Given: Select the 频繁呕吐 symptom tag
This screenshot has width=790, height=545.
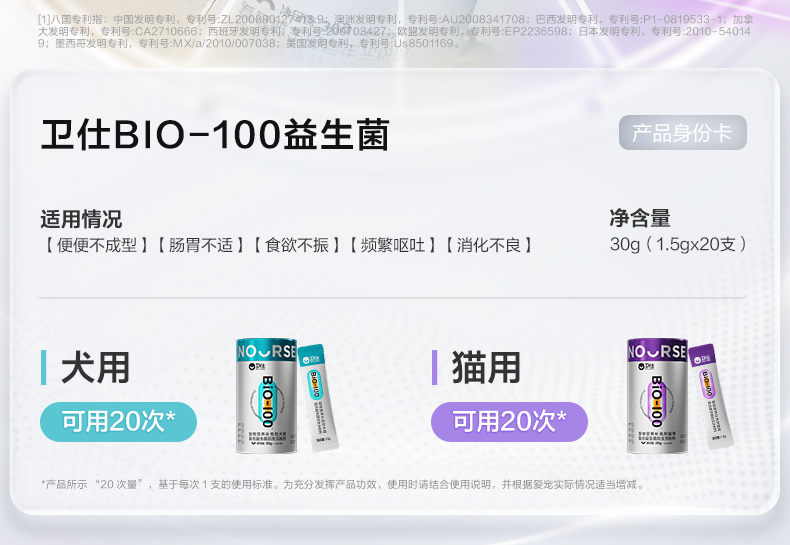Looking at the screenshot, I should pos(392,245).
